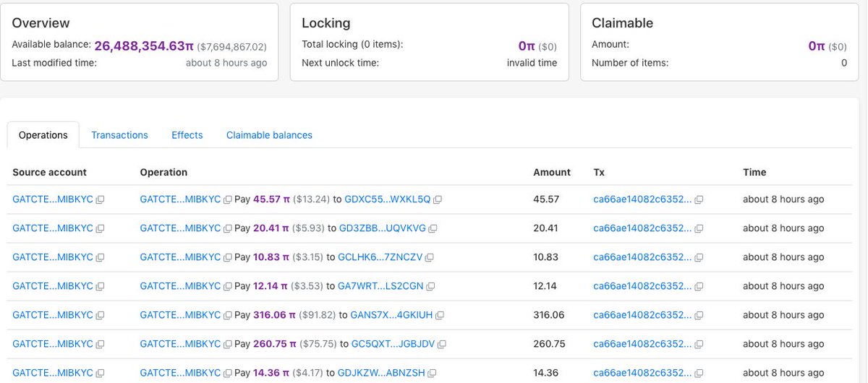
Task: Click the Source account column header
Action: coord(49,172)
